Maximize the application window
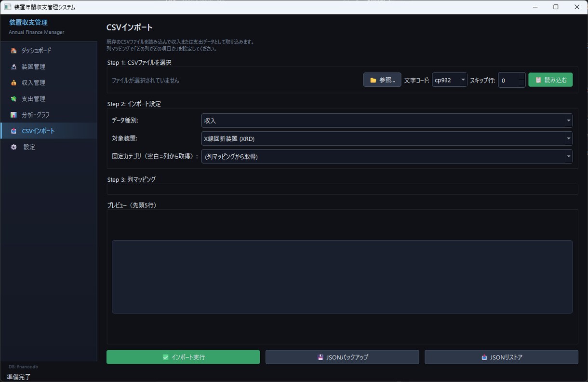The height and width of the screenshot is (382, 588). [556, 7]
